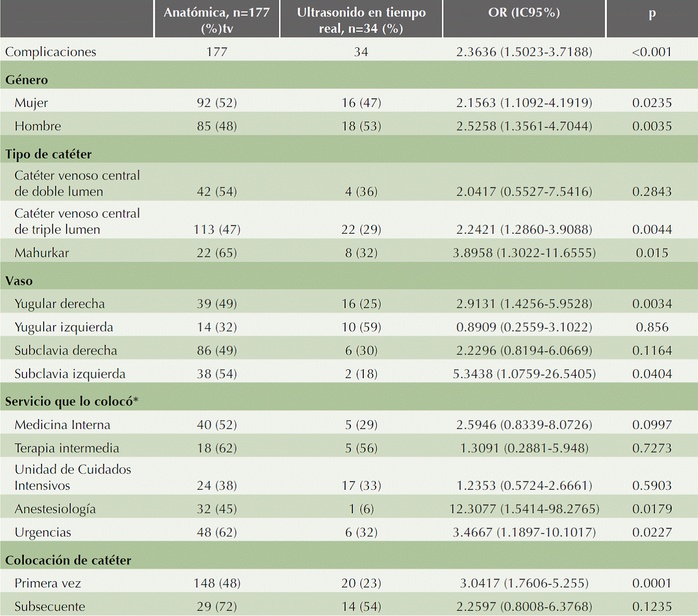Click the 'Mujer' row label
This screenshot has width=698, height=616.
point(31,103)
